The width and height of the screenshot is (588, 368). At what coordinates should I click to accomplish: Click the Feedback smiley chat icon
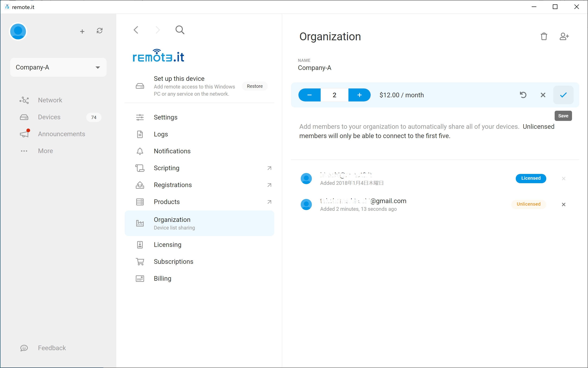pyautogui.click(x=24, y=348)
